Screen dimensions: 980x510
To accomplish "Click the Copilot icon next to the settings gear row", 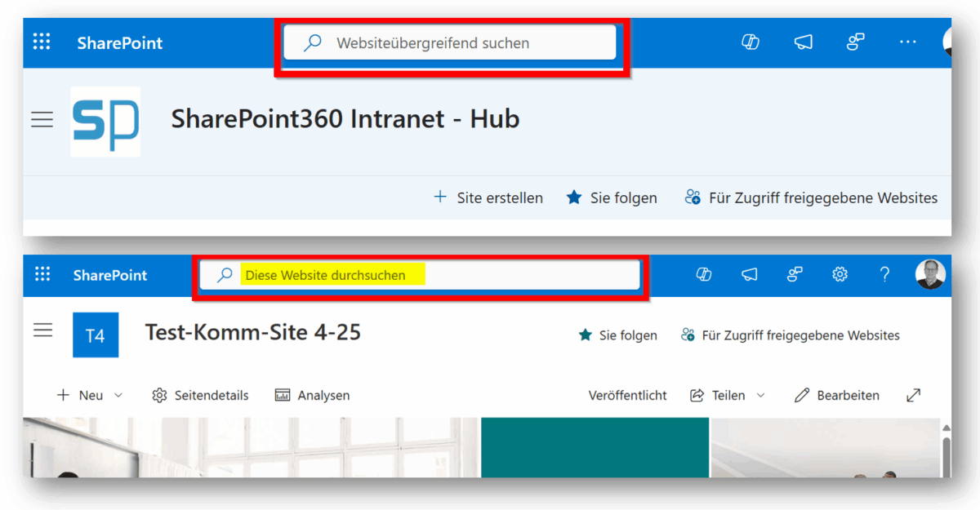I will point(704,275).
